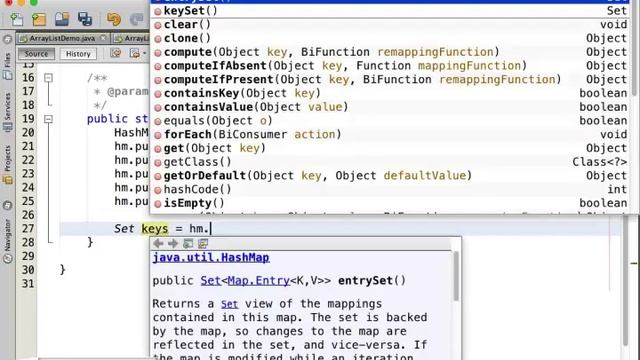Click line number 27 in gutter
Image resolution: width=640 pixels, height=360 pixels.
click(28, 229)
